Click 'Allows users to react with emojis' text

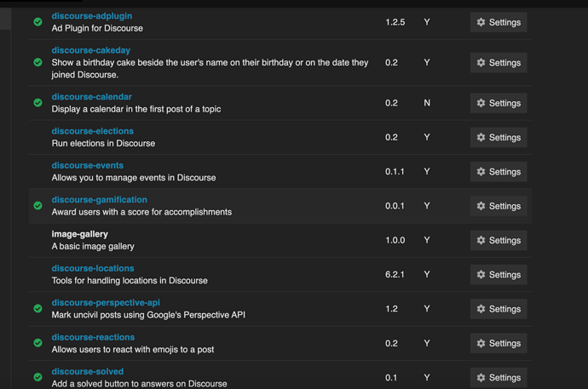pos(133,349)
